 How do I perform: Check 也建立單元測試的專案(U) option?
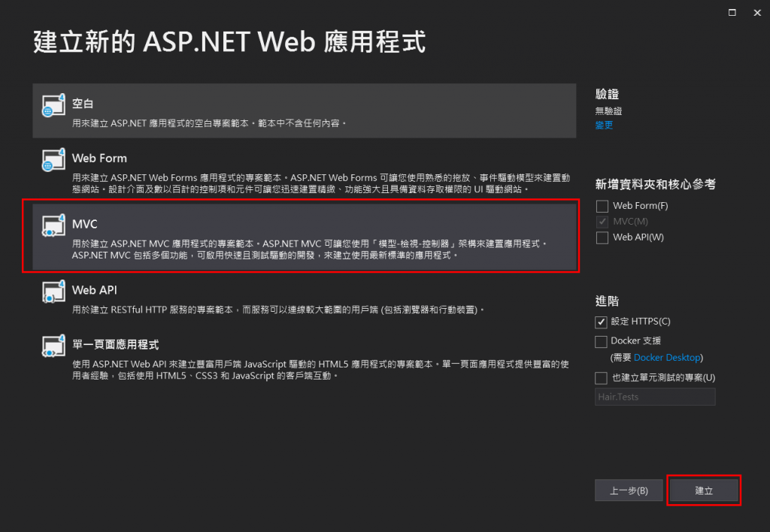[x=601, y=378]
